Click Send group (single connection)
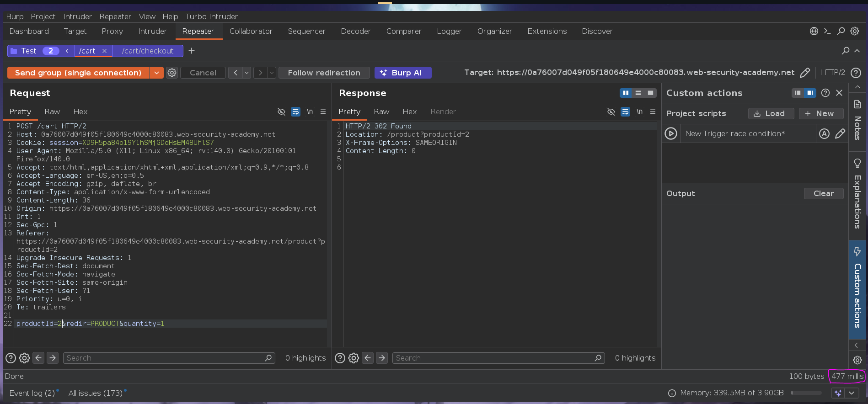The image size is (868, 404). [x=78, y=73]
